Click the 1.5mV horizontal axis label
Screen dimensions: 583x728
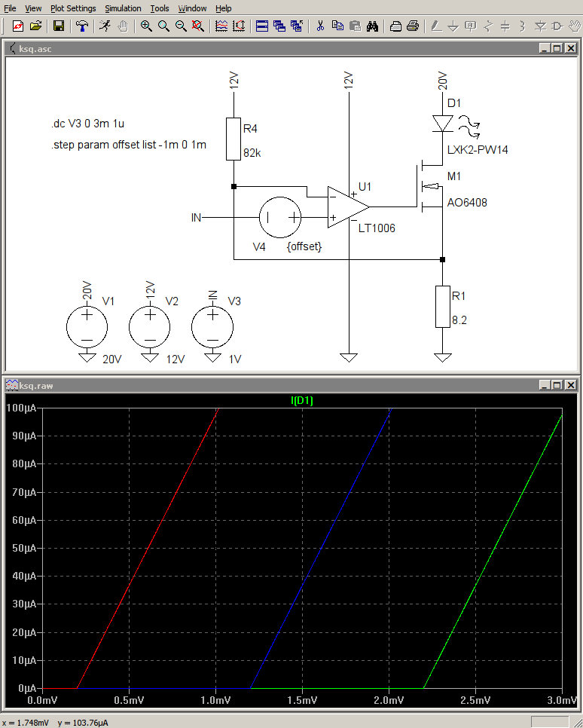pos(302,699)
